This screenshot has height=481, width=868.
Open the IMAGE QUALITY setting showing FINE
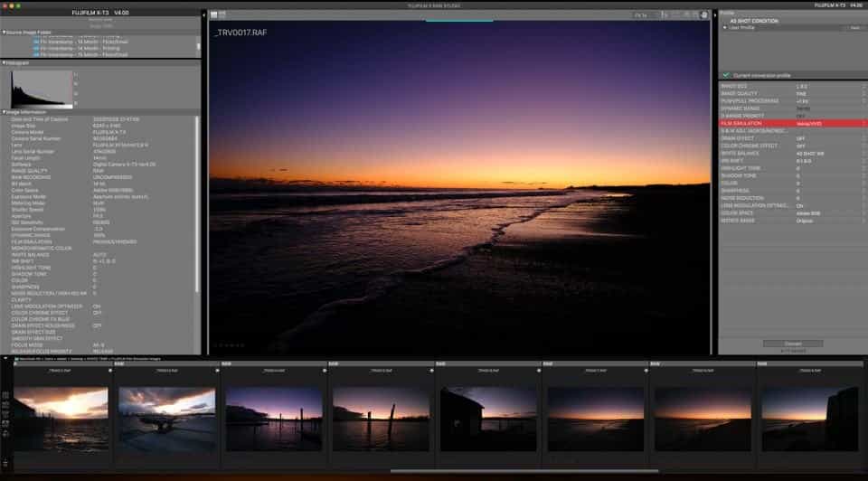pyautogui.click(x=793, y=93)
